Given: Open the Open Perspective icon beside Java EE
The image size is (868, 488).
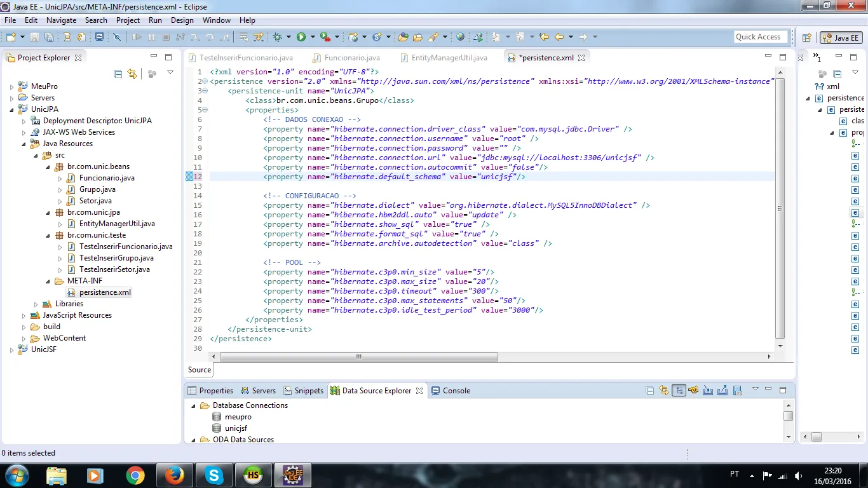Looking at the screenshot, I should tap(807, 37).
